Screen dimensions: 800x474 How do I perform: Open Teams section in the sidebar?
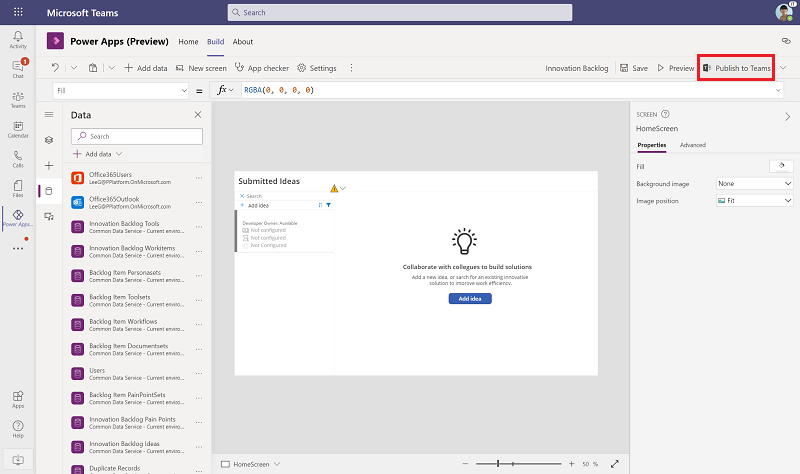[18, 99]
